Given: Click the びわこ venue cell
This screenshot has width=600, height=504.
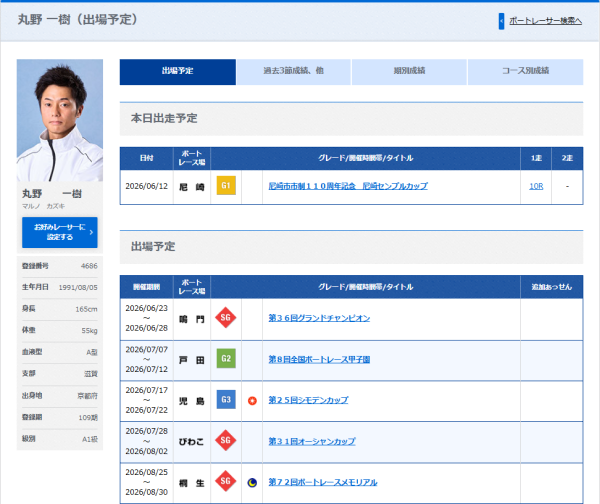Looking at the screenshot, I should (x=192, y=442).
